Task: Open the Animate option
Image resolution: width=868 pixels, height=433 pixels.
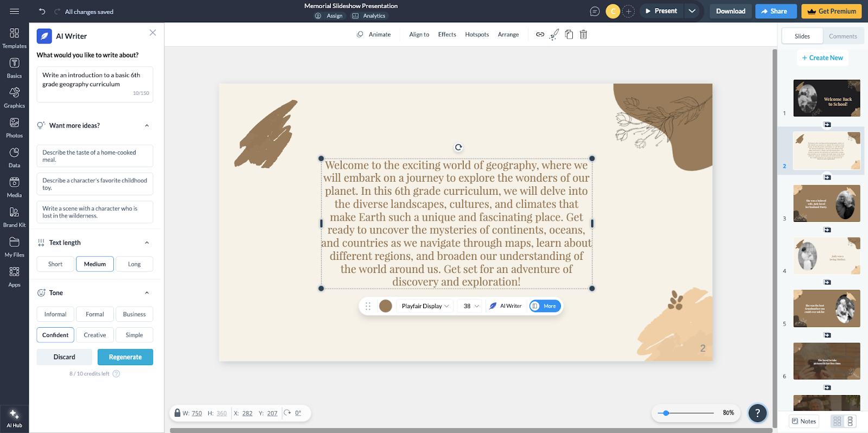Action: pos(374,34)
